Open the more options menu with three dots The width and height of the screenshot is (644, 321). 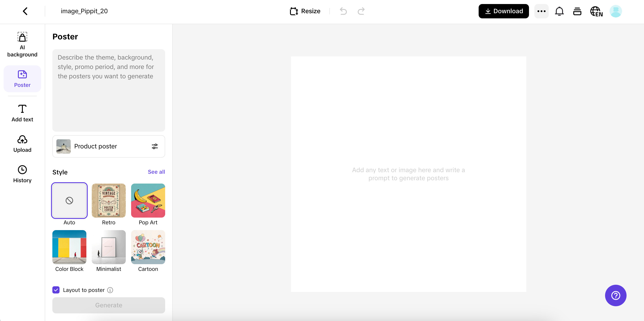pos(542,11)
